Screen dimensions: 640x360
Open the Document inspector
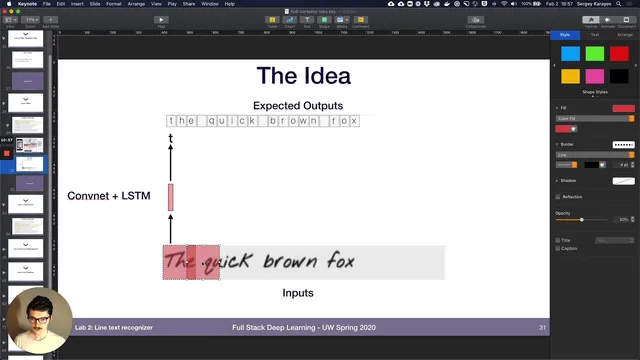[x=626, y=20]
